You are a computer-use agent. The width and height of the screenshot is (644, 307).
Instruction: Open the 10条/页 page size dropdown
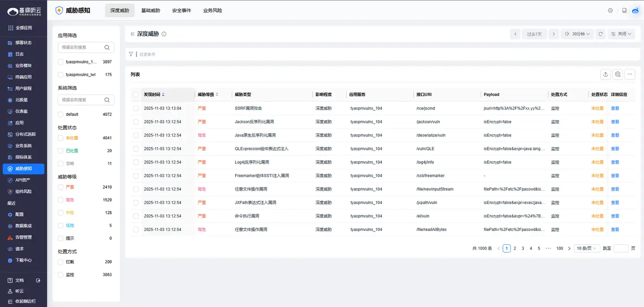[x=587, y=248]
